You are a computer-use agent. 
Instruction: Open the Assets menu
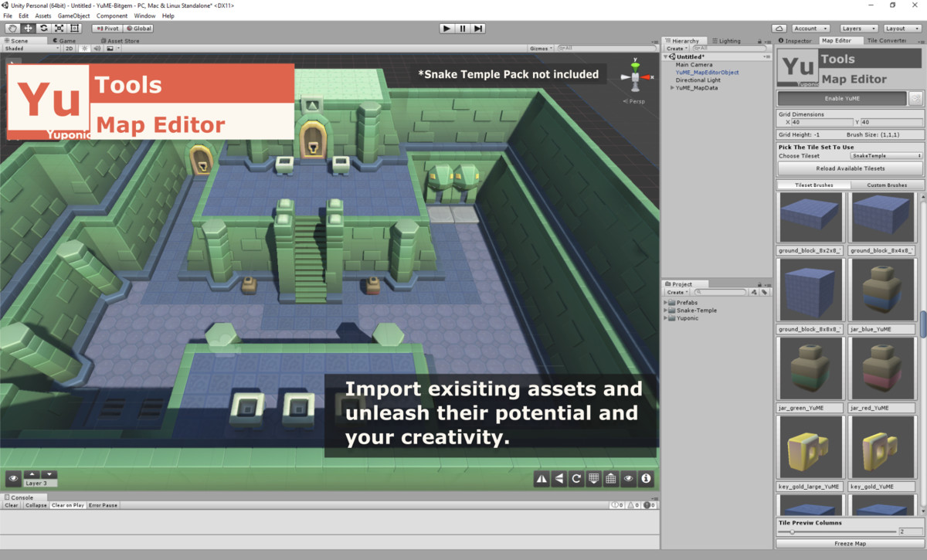pyautogui.click(x=43, y=15)
